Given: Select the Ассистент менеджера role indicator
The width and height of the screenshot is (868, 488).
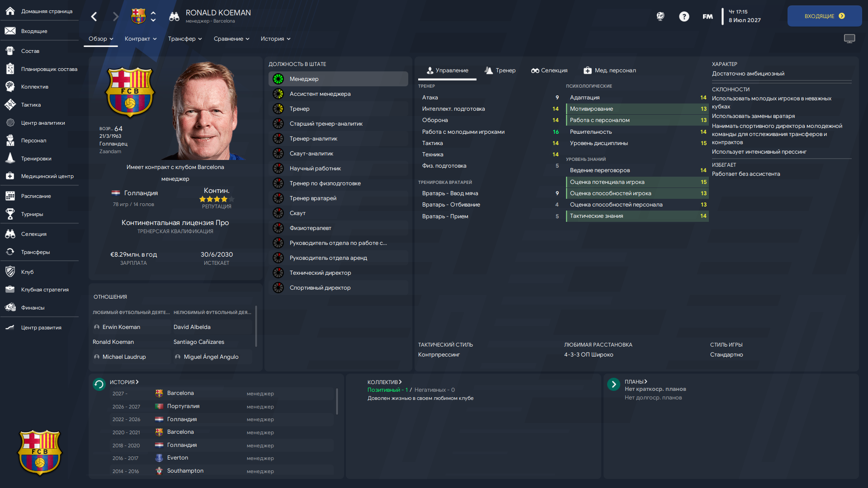Looking at the screenshot, I should [278, 94].
